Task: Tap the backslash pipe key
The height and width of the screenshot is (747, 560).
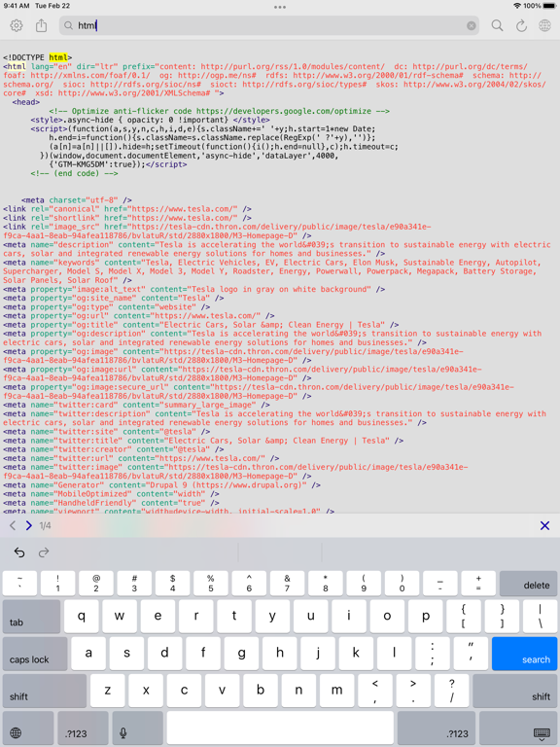Action: pyautogui.click(x=540, y=617)
